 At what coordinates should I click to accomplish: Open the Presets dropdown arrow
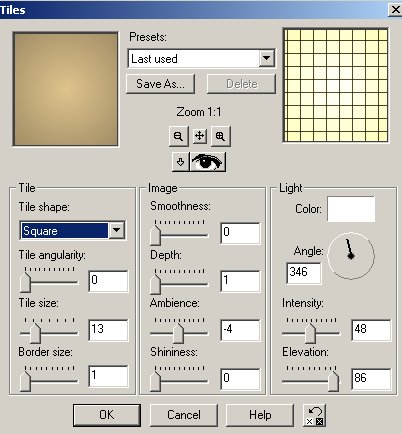click(266, 58)
